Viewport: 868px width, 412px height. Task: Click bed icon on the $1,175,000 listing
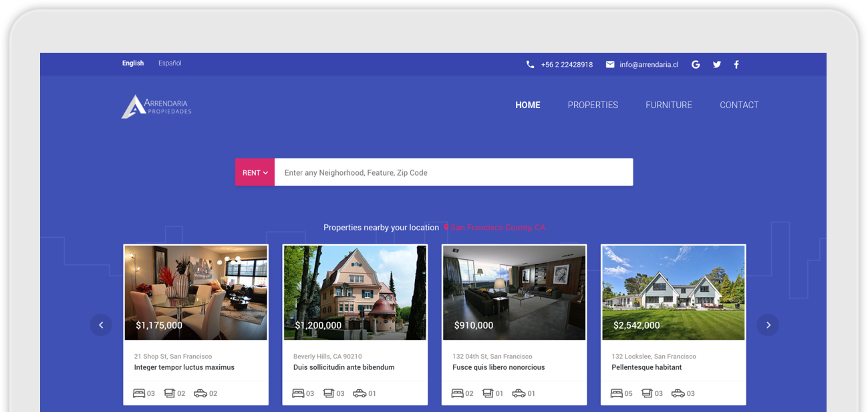139,393
